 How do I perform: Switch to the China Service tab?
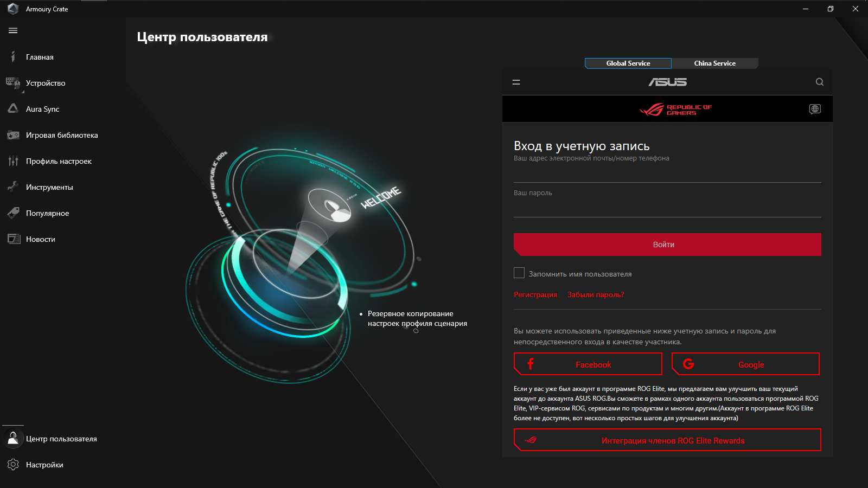click(715, 63)
